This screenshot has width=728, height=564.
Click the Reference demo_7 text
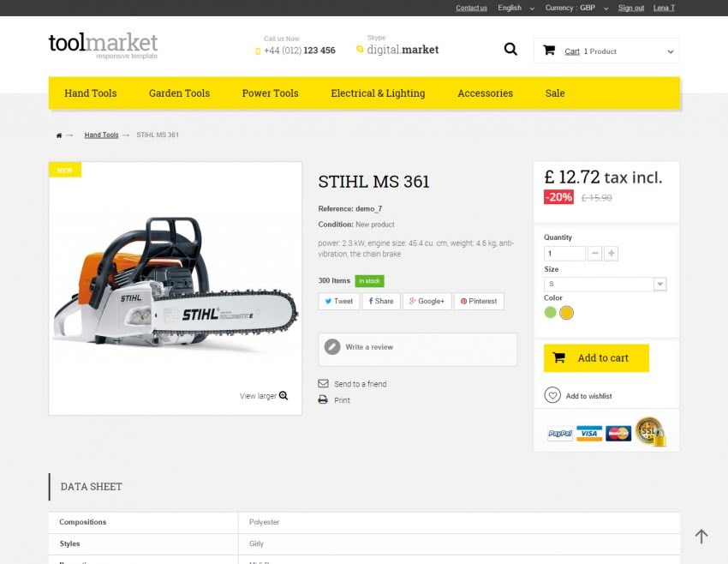click(x=350, y=209)
